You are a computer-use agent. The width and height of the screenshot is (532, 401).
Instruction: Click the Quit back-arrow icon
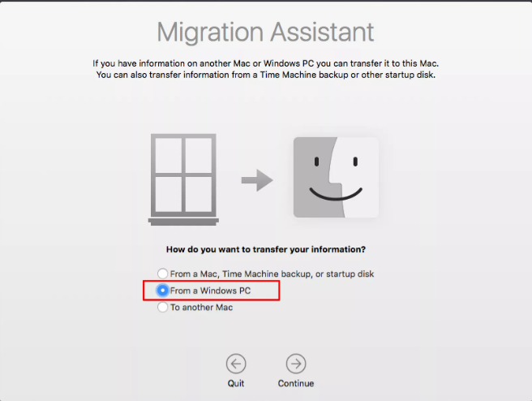tap(236, 364)
